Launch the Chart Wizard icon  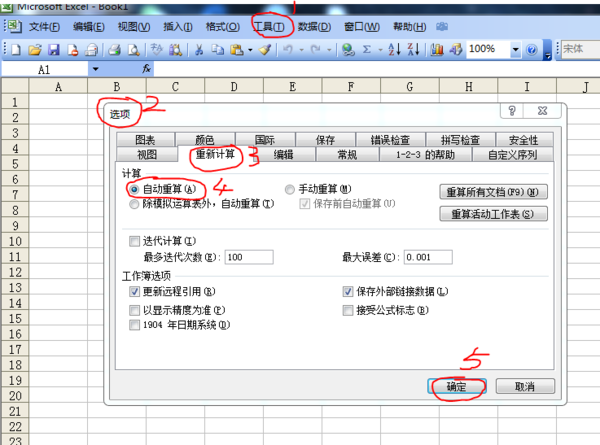tap(437, 49)
